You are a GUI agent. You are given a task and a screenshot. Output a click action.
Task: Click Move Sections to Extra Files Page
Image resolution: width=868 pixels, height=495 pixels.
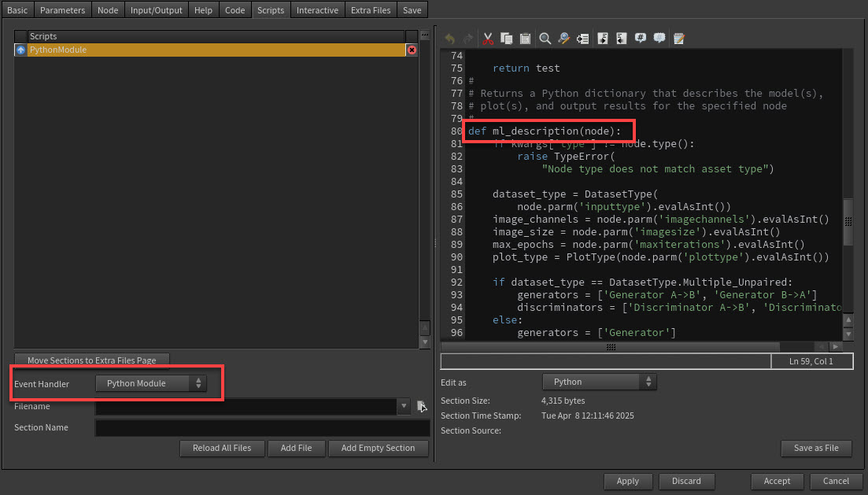tap(92, 360)
